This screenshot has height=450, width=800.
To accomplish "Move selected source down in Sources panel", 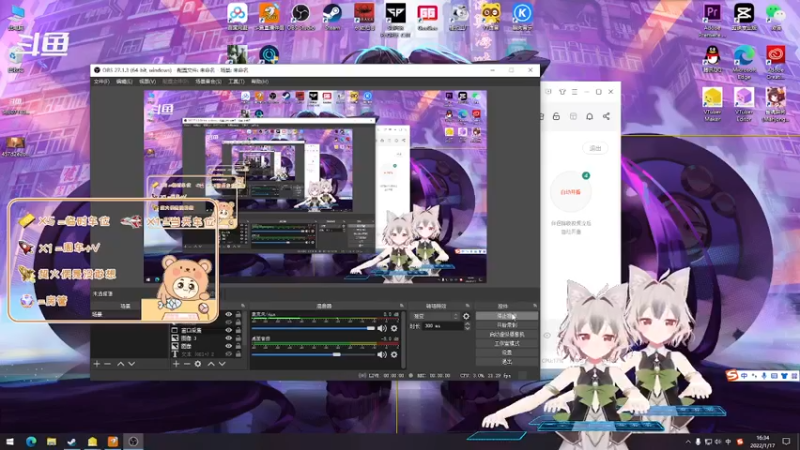I will click(222, 364).
